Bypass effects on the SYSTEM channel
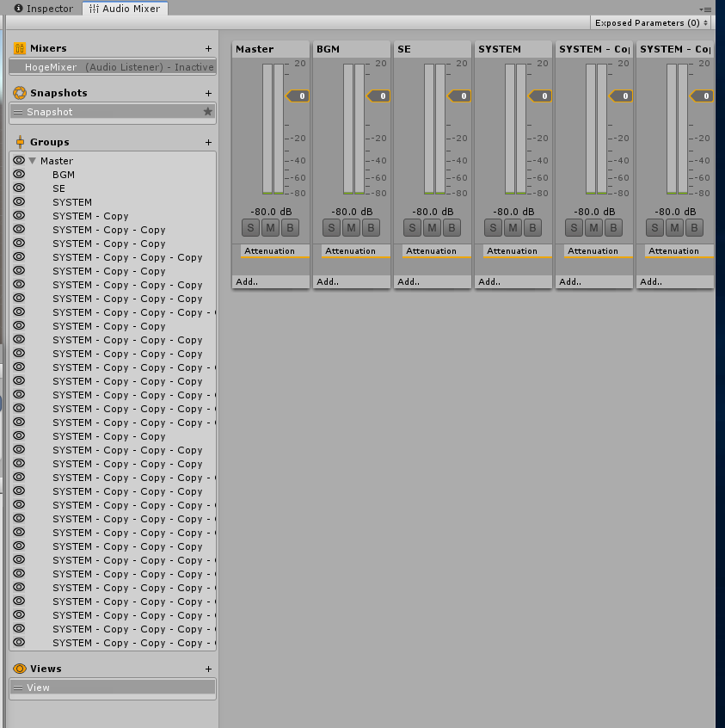This screenshot has width=725, height=728. (532, 228)
